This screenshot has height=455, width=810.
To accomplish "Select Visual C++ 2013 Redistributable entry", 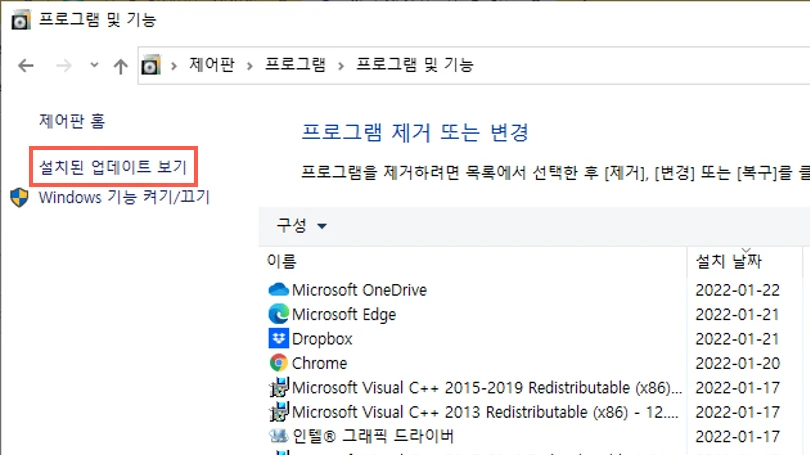I will tap(485, 412).
